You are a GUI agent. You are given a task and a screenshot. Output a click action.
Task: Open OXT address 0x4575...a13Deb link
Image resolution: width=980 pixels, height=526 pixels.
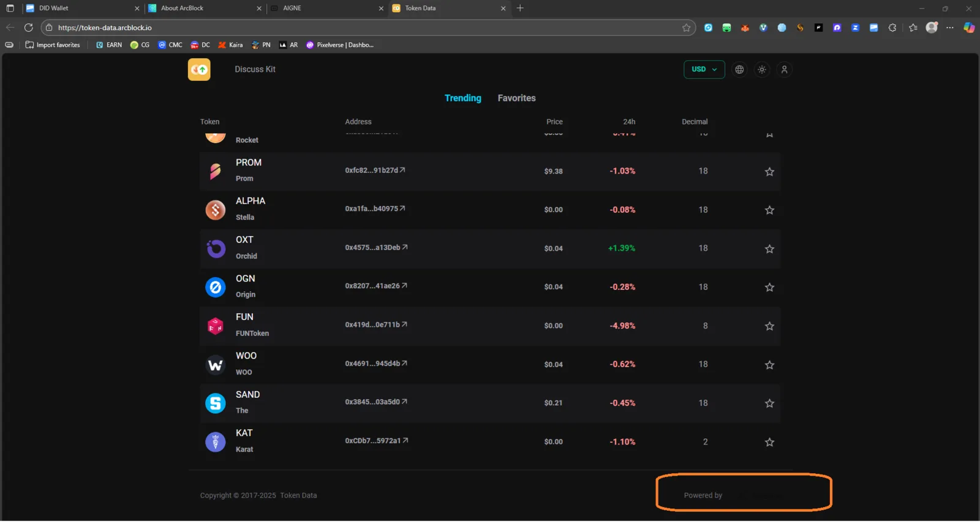point(376,248)
